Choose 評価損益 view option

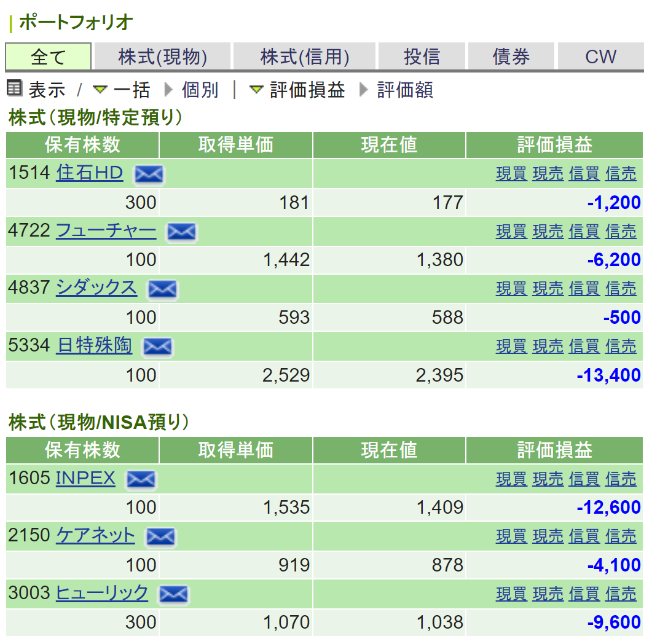(307, 90)
